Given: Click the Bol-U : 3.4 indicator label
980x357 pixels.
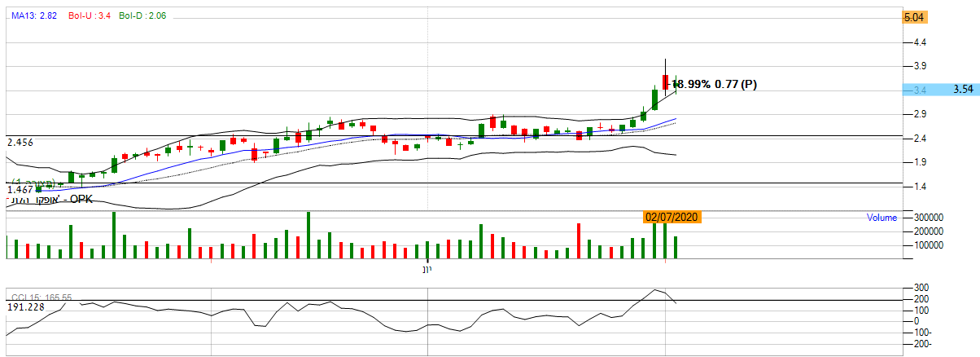Looking at the screenshot, I should [x=89, y=15].
